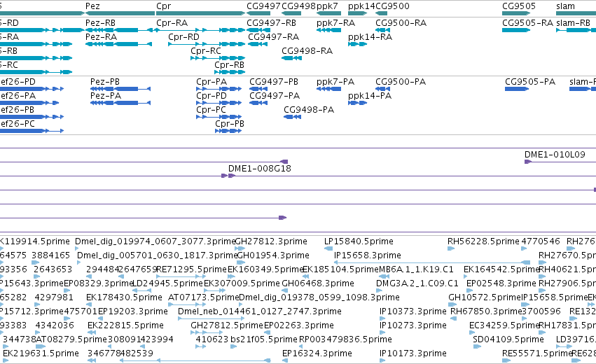This screenshot has height=364, width=596.
Task: Click the ef26-PC protein feature
Action: point(32,131)
